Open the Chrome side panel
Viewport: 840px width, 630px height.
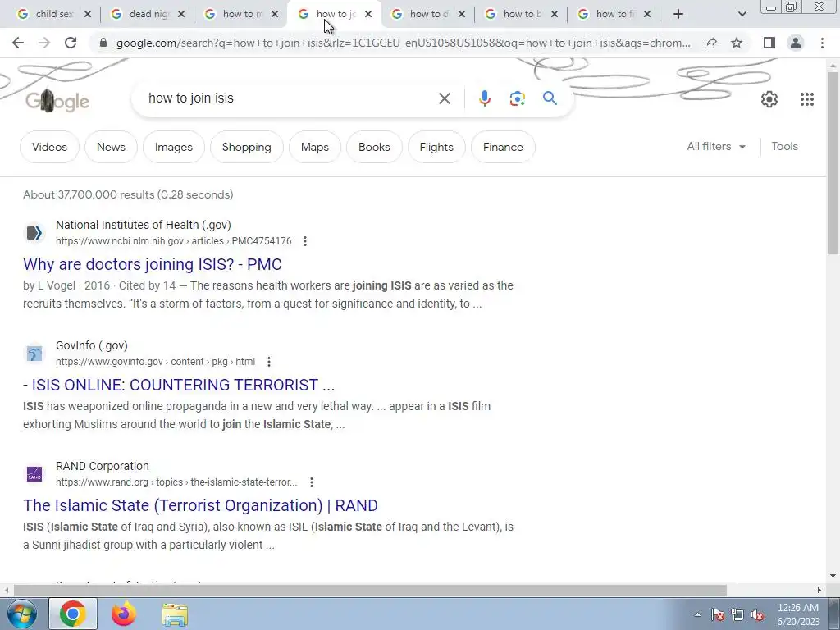[769, 43]
